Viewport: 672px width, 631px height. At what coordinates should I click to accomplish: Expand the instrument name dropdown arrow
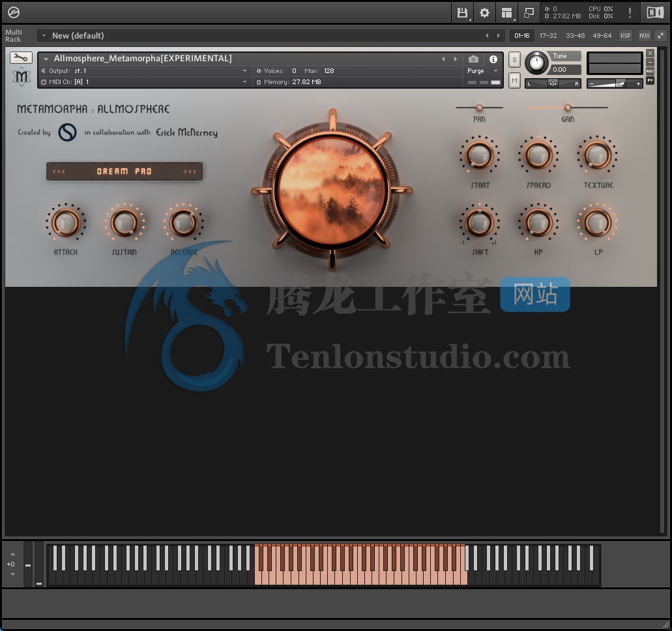point(46,59)
